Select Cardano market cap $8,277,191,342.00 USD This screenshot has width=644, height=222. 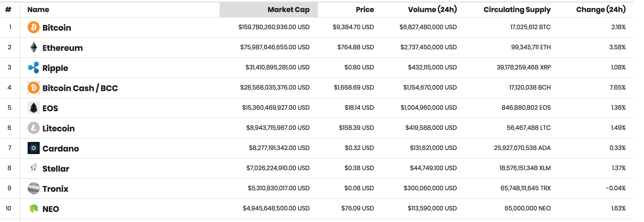(x=279, y=148)
